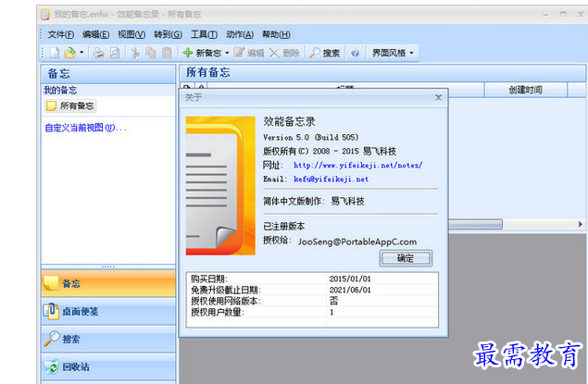Click the Paste clipboard icon
Screen dimensions: 588x384
pyautogui.click(x=168, y=53)
